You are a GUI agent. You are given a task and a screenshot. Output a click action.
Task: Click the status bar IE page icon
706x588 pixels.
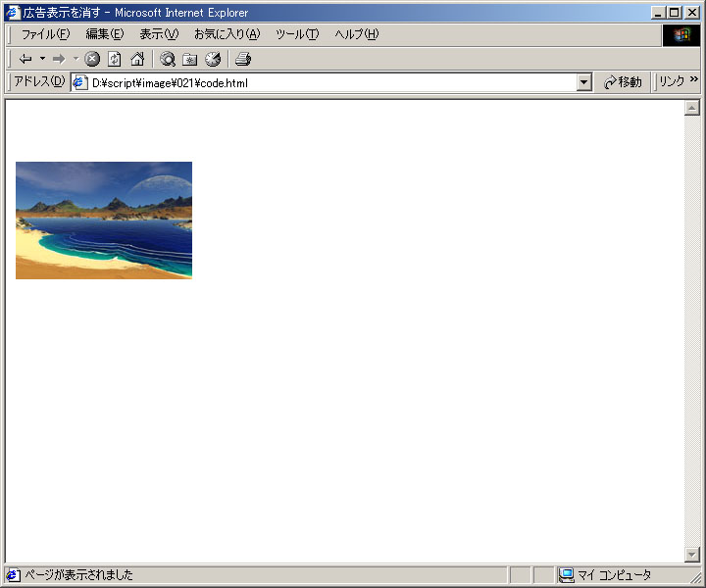point(13,575)
